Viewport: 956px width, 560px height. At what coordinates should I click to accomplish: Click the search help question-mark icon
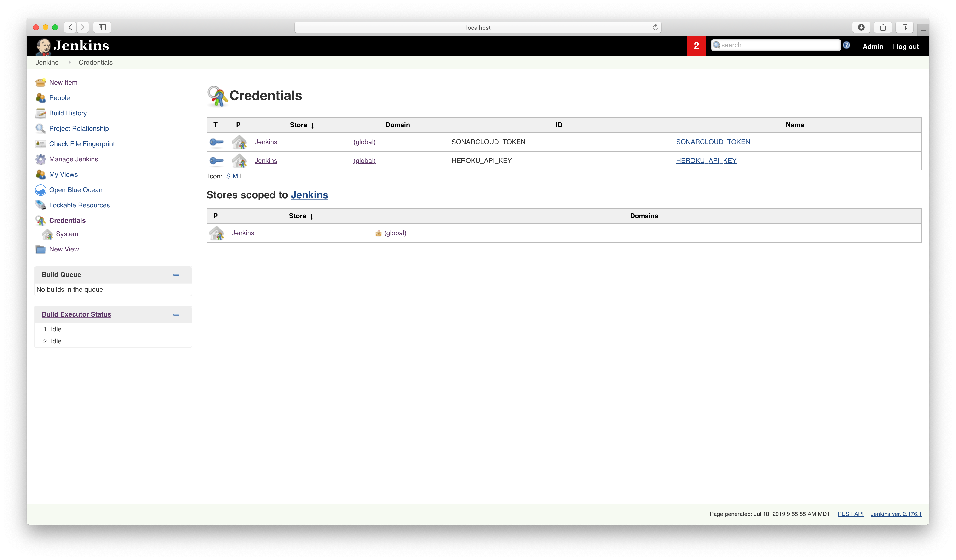coord(846,46)
